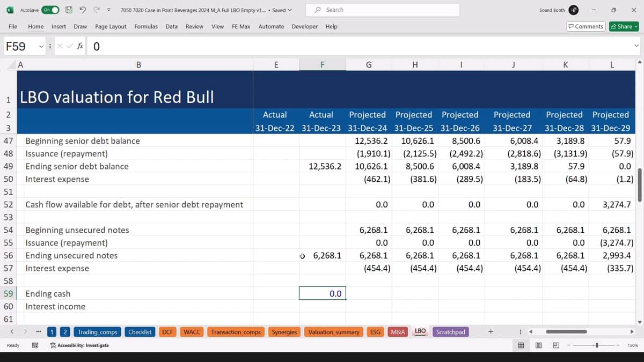This screenshot has width=644, height=362.
Task: Click the Save icon in title bar
Action: (69, 10)
